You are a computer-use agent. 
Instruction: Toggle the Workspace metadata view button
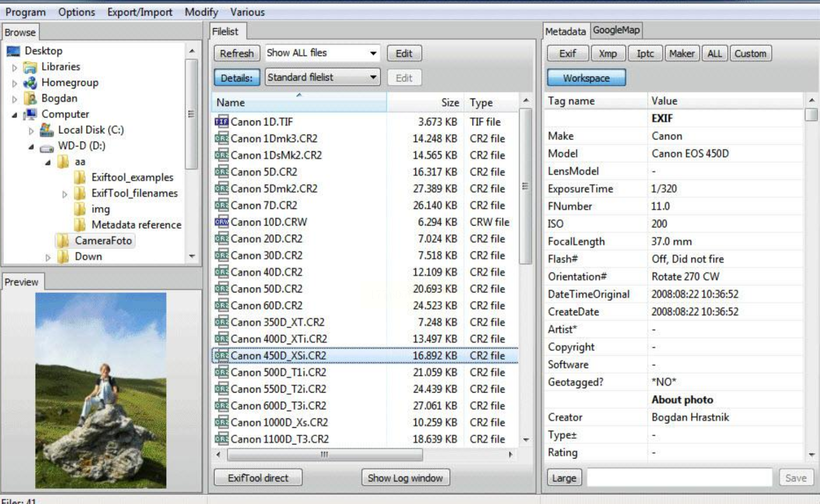pos(586,78)
